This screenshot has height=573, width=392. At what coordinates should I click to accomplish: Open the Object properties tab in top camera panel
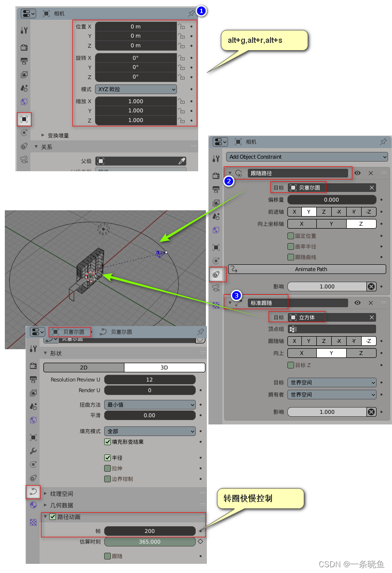pos(24,119)
